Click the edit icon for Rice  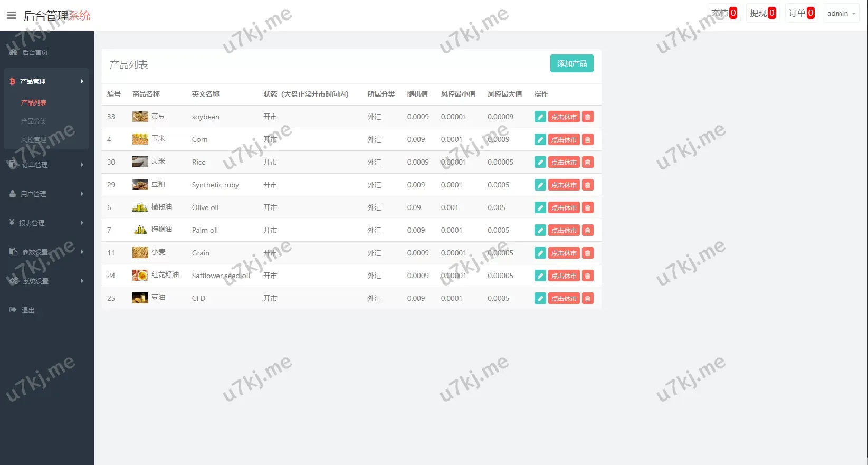coord(540,163)
